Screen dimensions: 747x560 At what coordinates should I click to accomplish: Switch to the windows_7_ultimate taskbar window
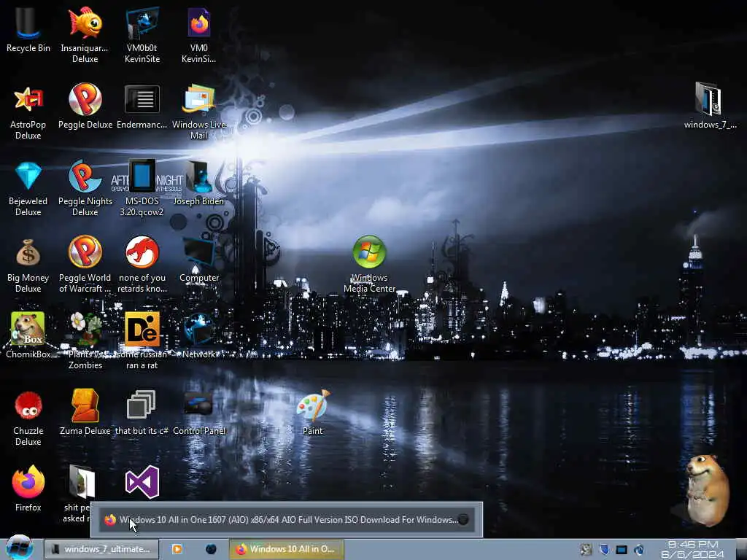pos(101,549)
